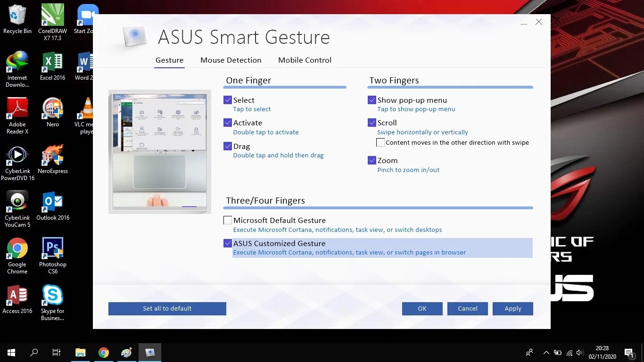Open the taskbar clock showing 20:28
This screenshot has width=644, height=362.
click(x=602, y=353)
